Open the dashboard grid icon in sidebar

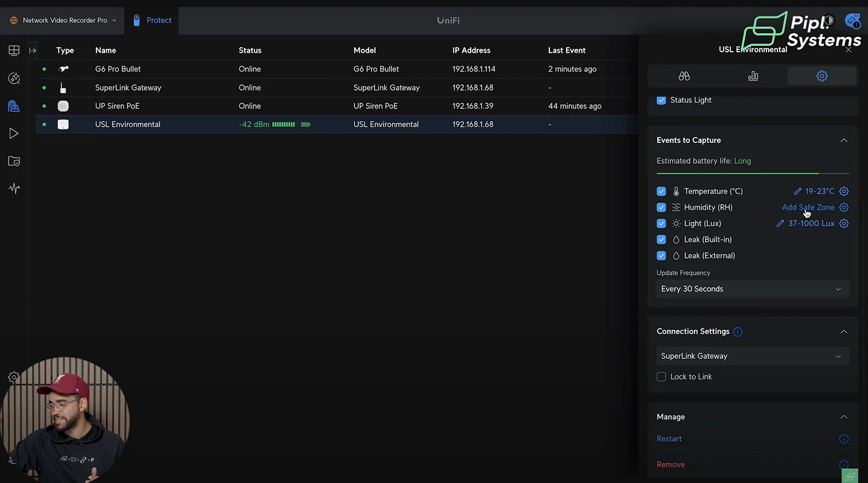coord(14,50)
